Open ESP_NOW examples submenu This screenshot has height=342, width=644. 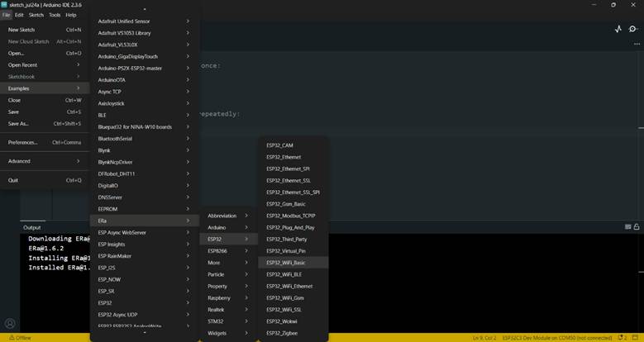[x=145, y=279]
